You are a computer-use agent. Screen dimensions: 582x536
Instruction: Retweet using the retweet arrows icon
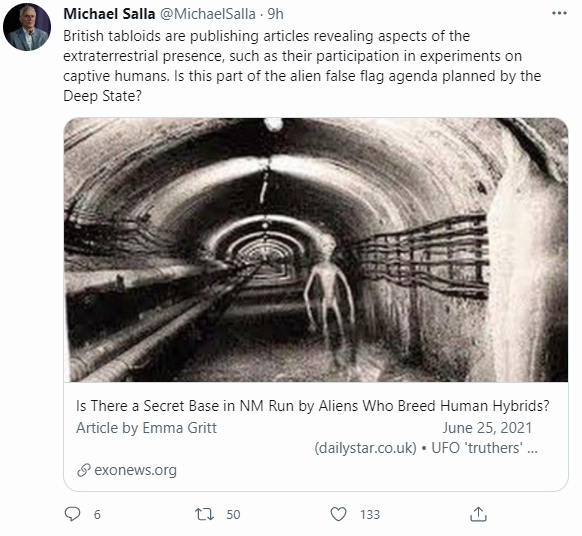(205, 514)
